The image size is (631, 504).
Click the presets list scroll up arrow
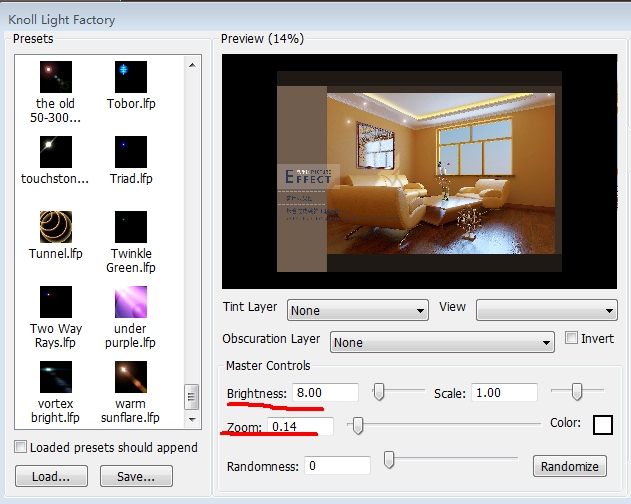point(192,65)
